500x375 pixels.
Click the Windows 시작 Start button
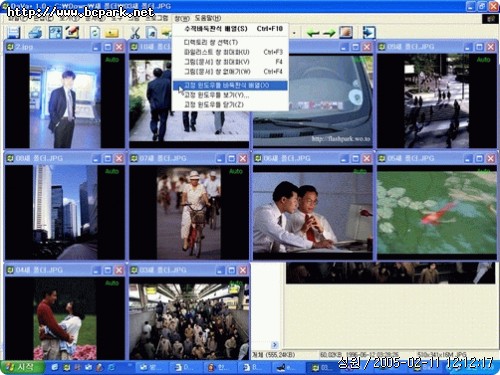pyautogui.click(x=22, y=367)
